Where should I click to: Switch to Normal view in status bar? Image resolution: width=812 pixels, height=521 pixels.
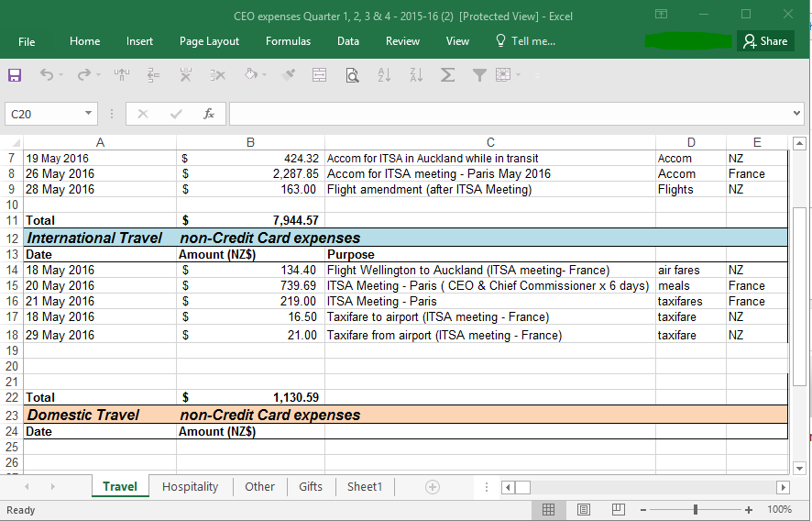coord(548,510)
